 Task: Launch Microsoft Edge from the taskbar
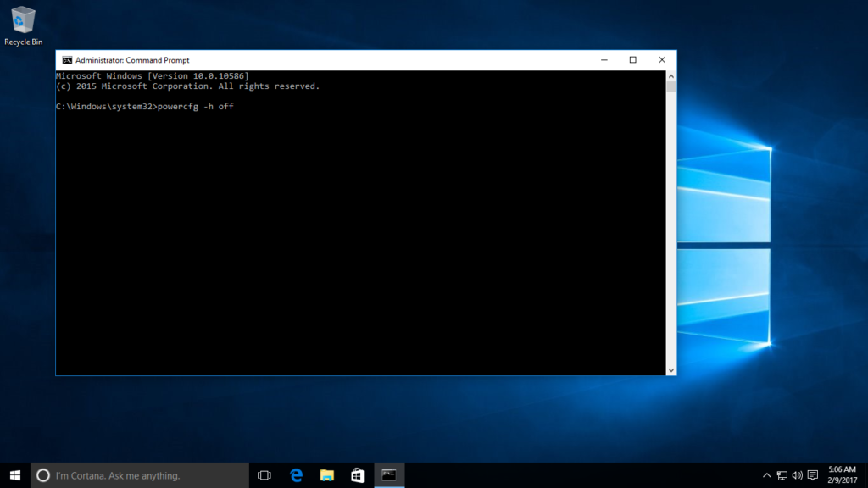click(x=296, y=475)
